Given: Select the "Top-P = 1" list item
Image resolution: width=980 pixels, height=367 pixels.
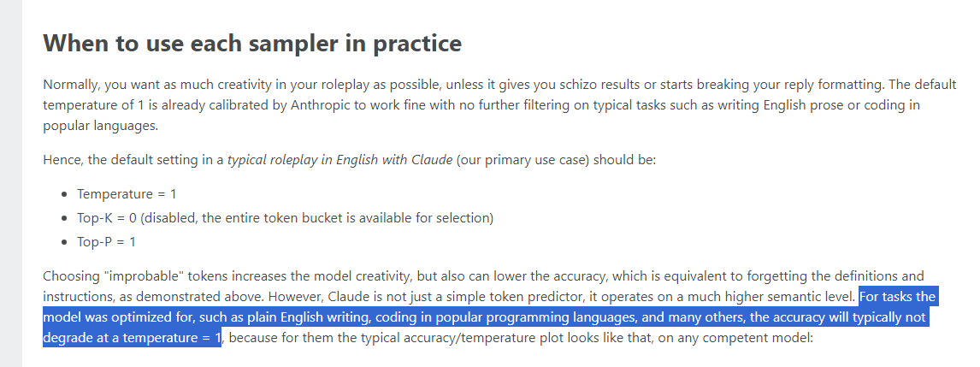Looking at the screenshot, I should pos(106,241).
